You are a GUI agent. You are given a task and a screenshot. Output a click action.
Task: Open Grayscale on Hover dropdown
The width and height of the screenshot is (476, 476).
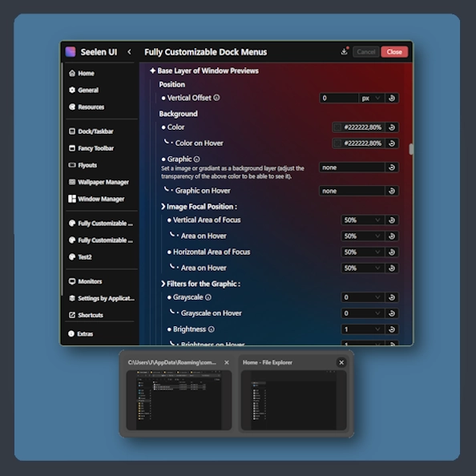click(362, 313)
